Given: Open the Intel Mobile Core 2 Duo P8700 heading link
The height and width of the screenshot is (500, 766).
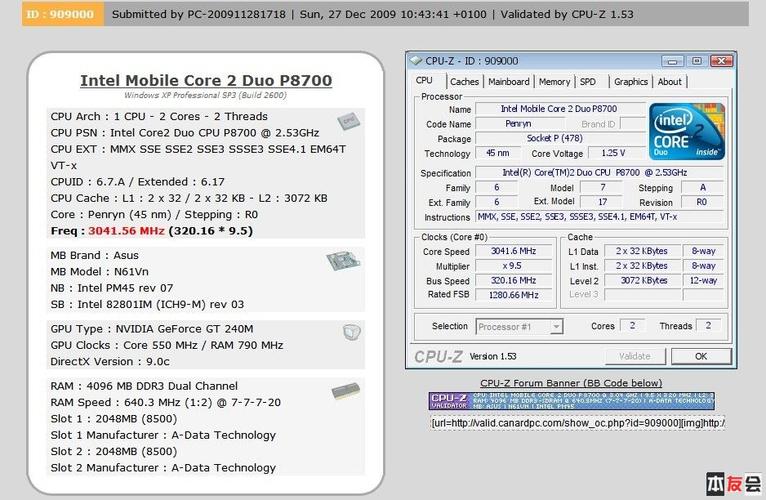Looking at the screenshot, I should coord(206,80).
